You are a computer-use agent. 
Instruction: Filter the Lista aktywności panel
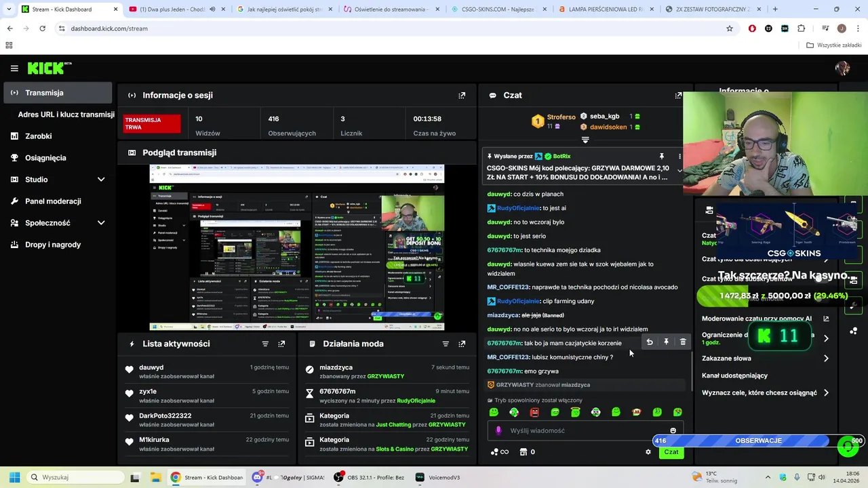pos(265,344)
